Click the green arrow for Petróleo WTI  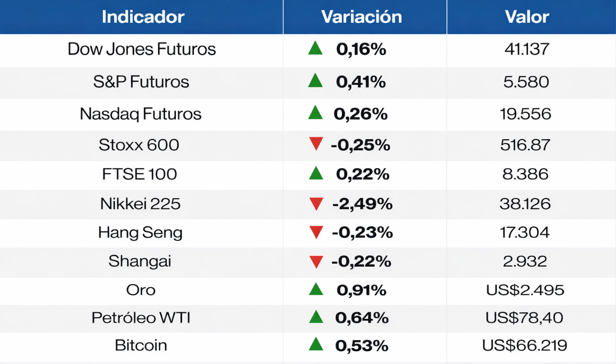coord(316,317)
